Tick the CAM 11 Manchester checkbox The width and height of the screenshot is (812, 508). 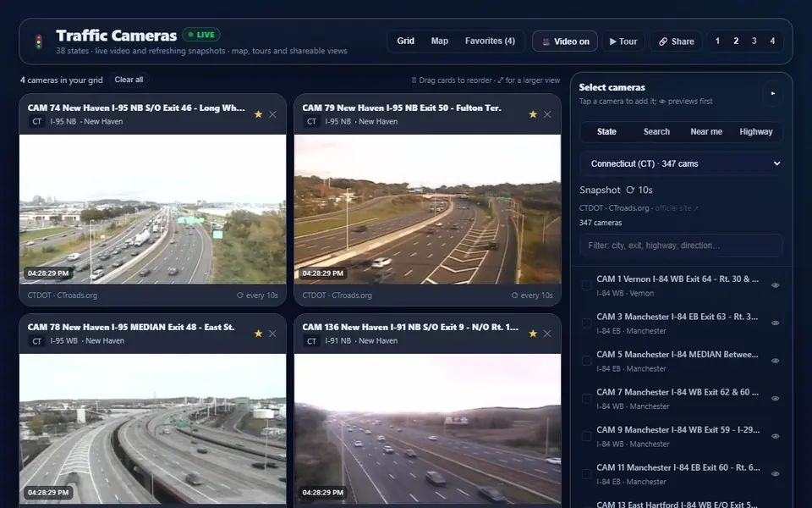coord(586,474)
